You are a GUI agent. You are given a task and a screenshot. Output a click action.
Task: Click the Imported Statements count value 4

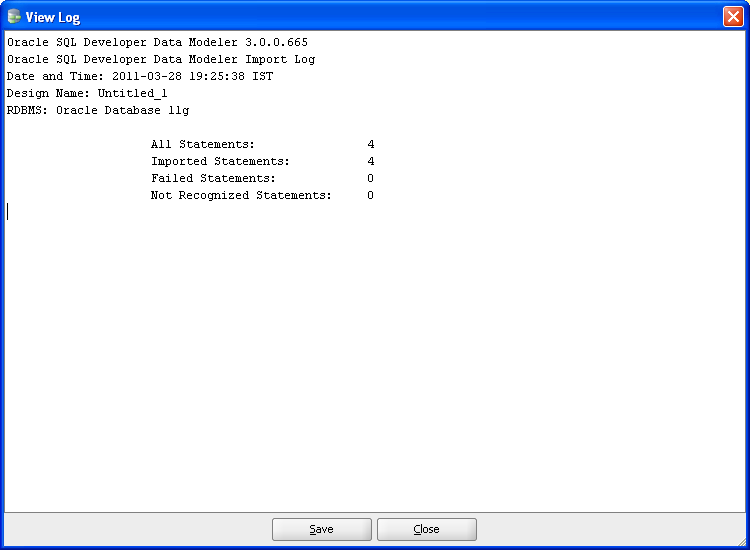[x=371, y=161]
